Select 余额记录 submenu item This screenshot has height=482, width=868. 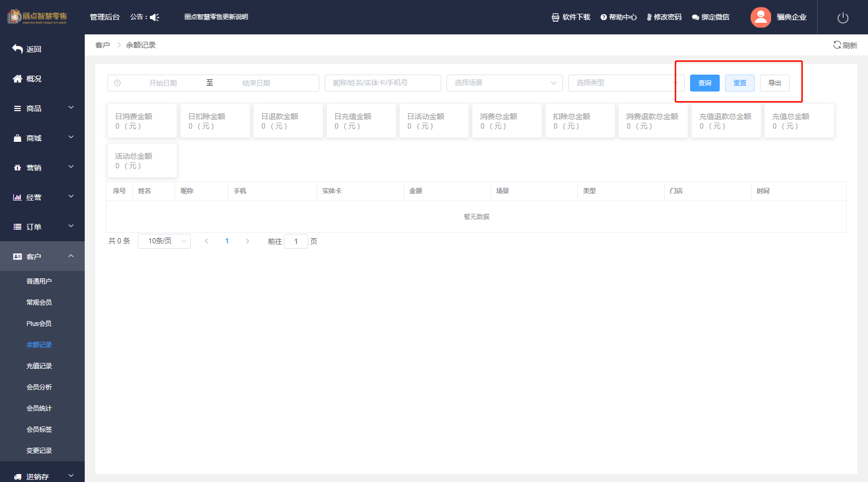39,344
